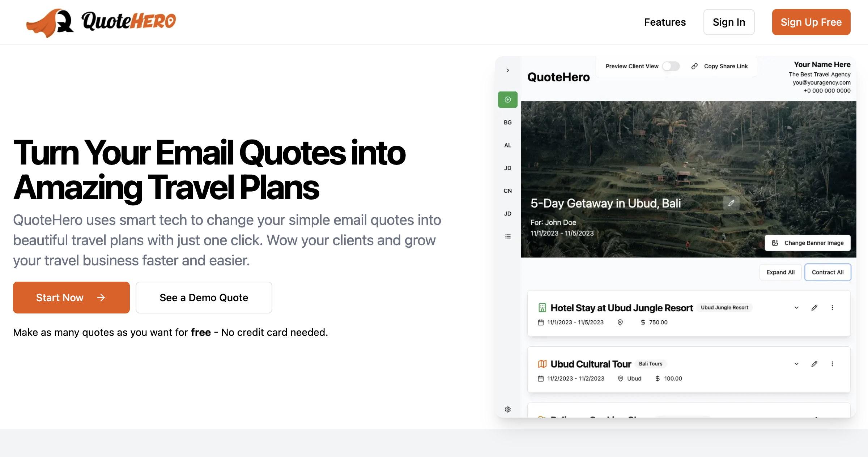
Task: Expand the sidebar with the right arrow chevron
Action: (507, 70)
